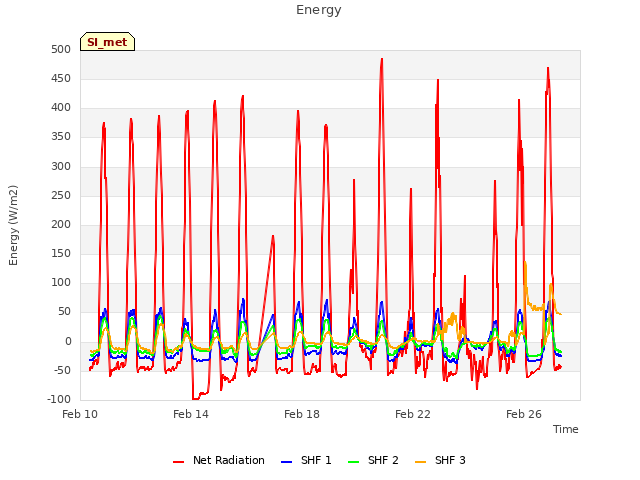Screen dimensions: 640x480
Task: Click the '500' y-axis label
Action: click(x=61, y=49)
